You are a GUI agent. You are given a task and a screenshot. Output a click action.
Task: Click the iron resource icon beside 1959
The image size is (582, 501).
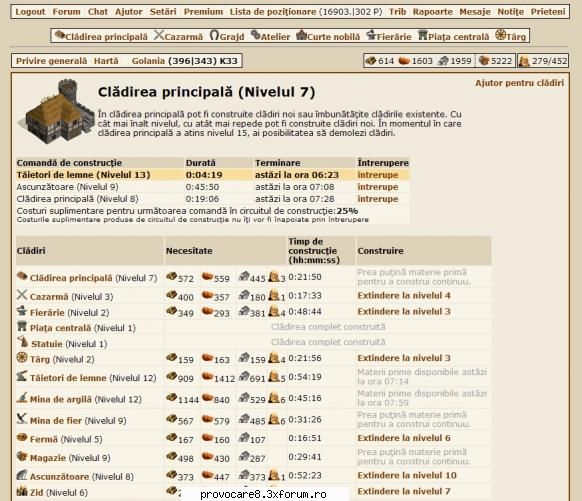[x=443, y=61]
